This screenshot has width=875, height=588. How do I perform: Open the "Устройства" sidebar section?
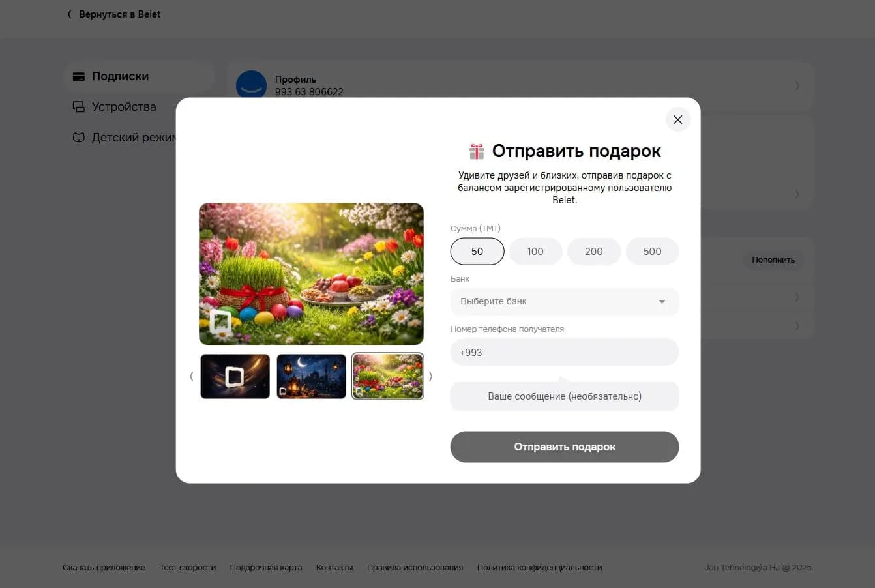(x=123, y=107)
